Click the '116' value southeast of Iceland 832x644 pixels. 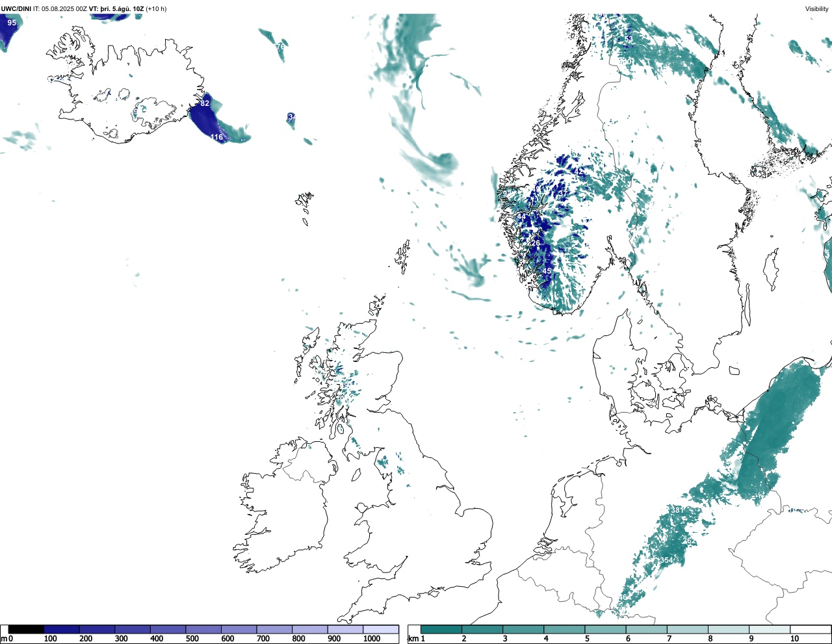[x=217, y=137]
